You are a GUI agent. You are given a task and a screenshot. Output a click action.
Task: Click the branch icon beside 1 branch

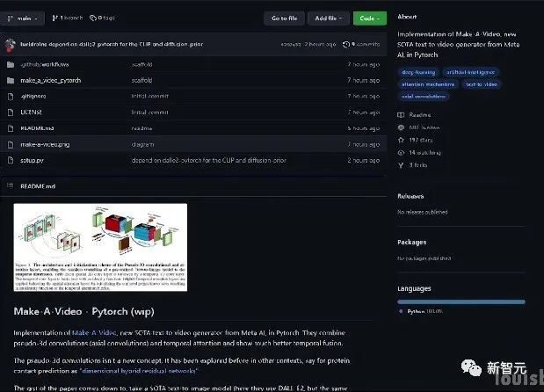click(54, 18)
